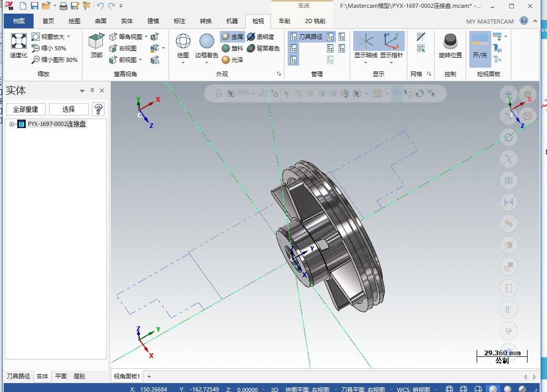Viewport: 547px width, 392px height.
Task: Open ribbon help question mark icon
Action: pos(524,20)
